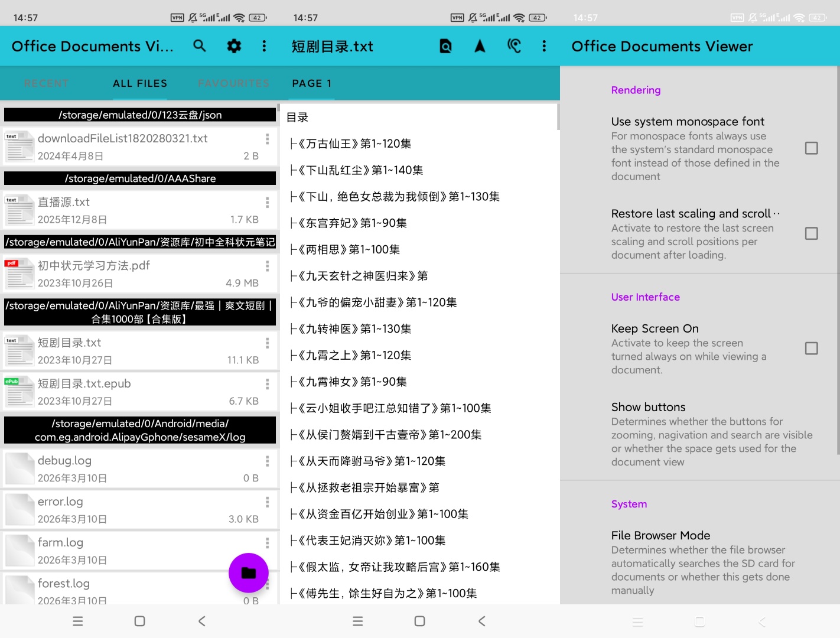Open the PDF icon for 初中状元学习方法.pdf
The height and width of the screenshot is (638, 840).
coord(19,273)
